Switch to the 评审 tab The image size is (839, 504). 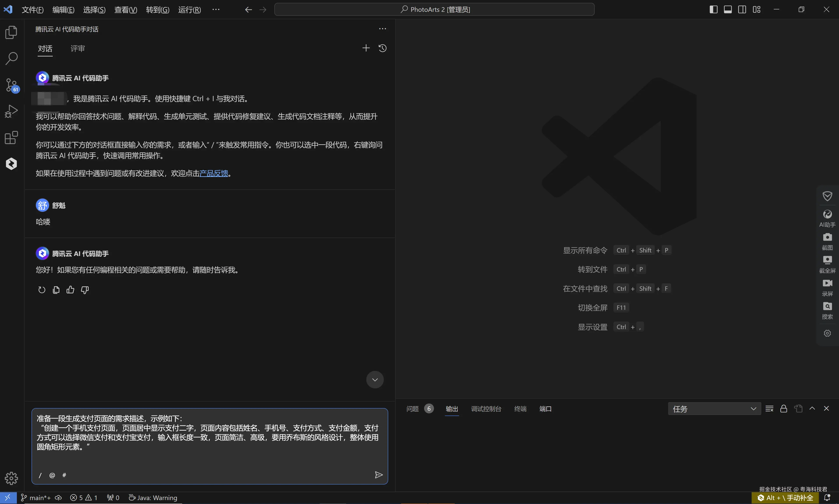[x=78, y=49]
